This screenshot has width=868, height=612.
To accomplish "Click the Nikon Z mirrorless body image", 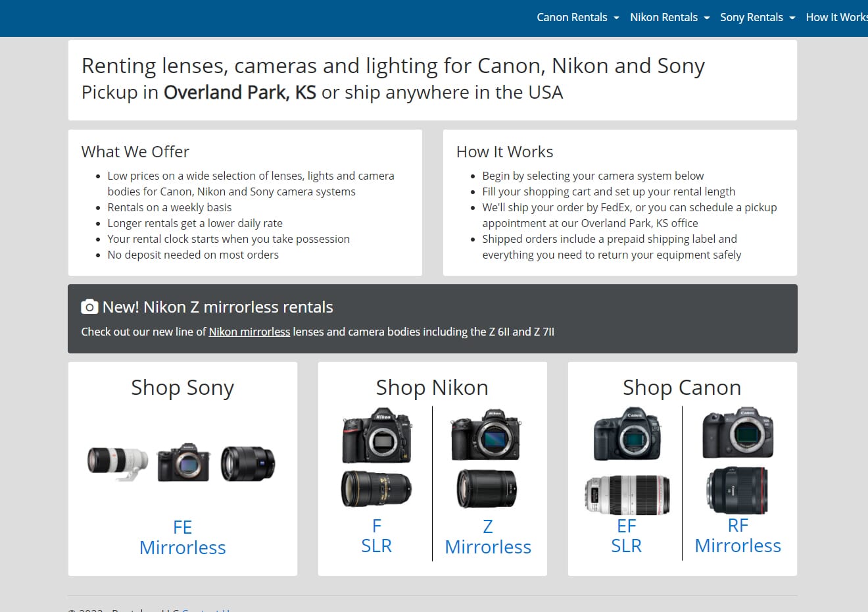I will (487, 436).
